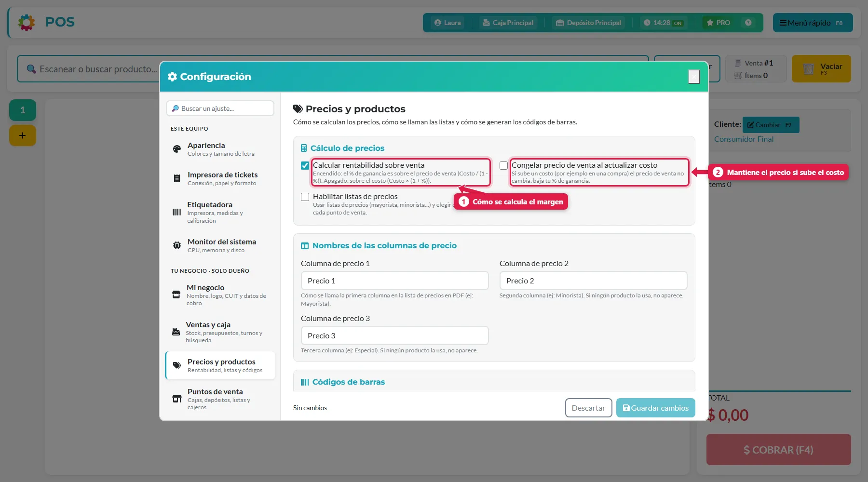Enable Congelar precio de venta checkbox
868x482 pixels.
click(503, 165)
